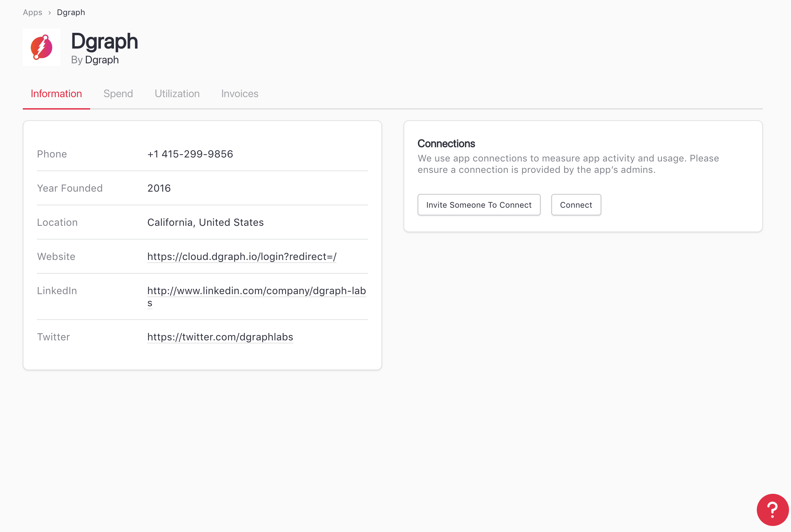This screenshot has width=791, height=532.
Task: Click the breadcrumb chevron separator
Action: point(50,12)
